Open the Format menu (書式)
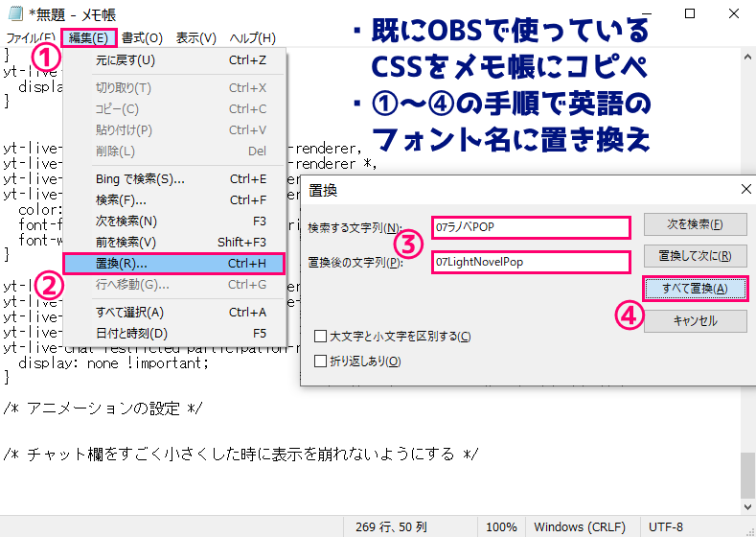Screen dimensions: 756x537 pyautogui.click(x=142, y=37)
